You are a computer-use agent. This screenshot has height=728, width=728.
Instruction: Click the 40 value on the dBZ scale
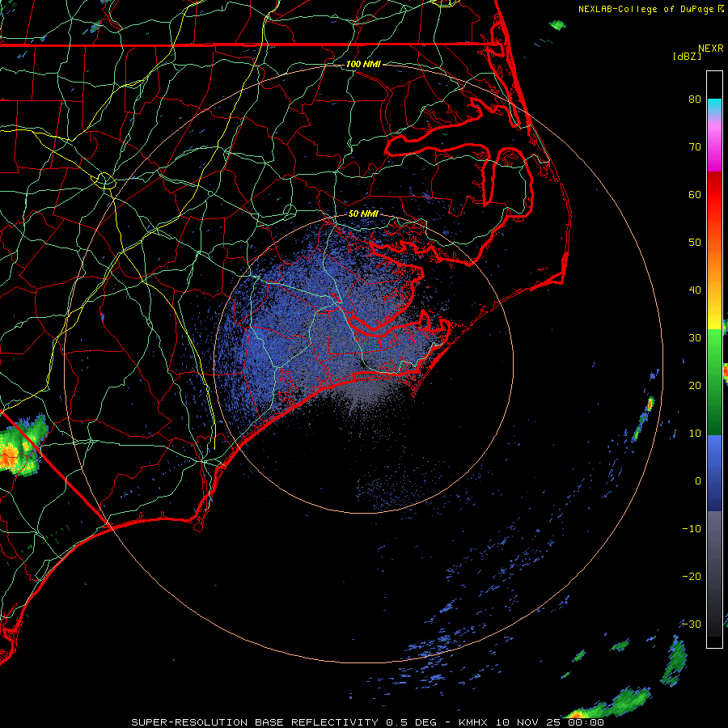click(695, 290)
